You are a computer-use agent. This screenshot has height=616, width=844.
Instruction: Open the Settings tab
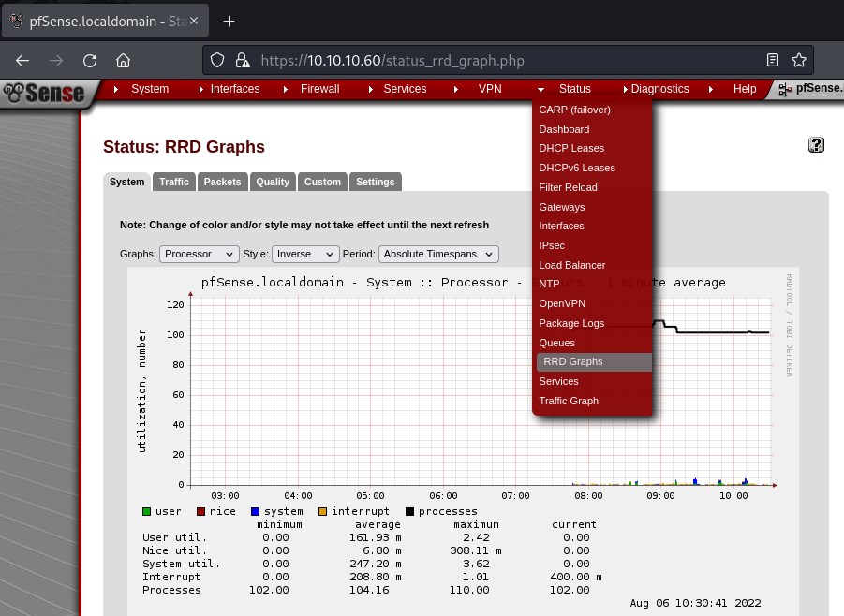[x=375, y=182]
